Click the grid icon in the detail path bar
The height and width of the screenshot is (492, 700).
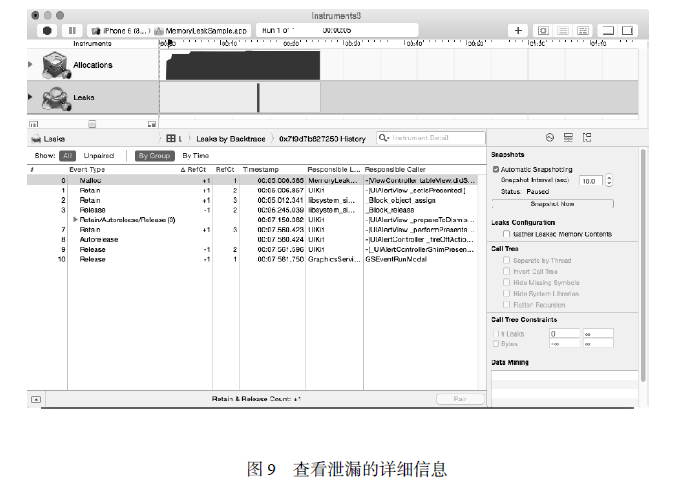171,138
